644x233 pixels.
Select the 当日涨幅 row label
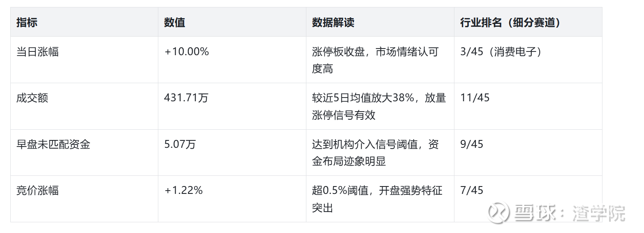(x=37, y=52)
